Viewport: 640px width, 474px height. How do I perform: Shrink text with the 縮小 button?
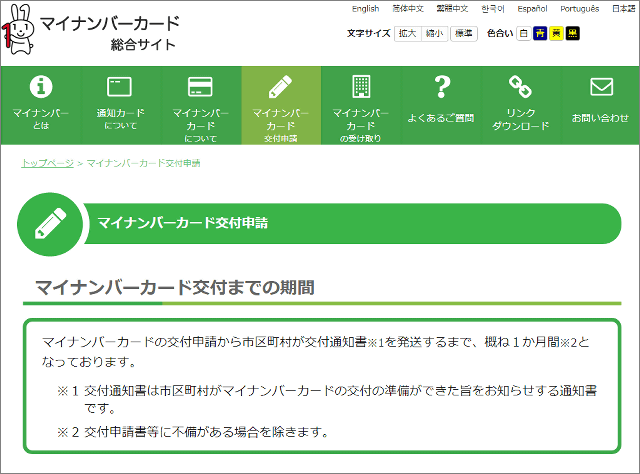click(x=435, y=33)
